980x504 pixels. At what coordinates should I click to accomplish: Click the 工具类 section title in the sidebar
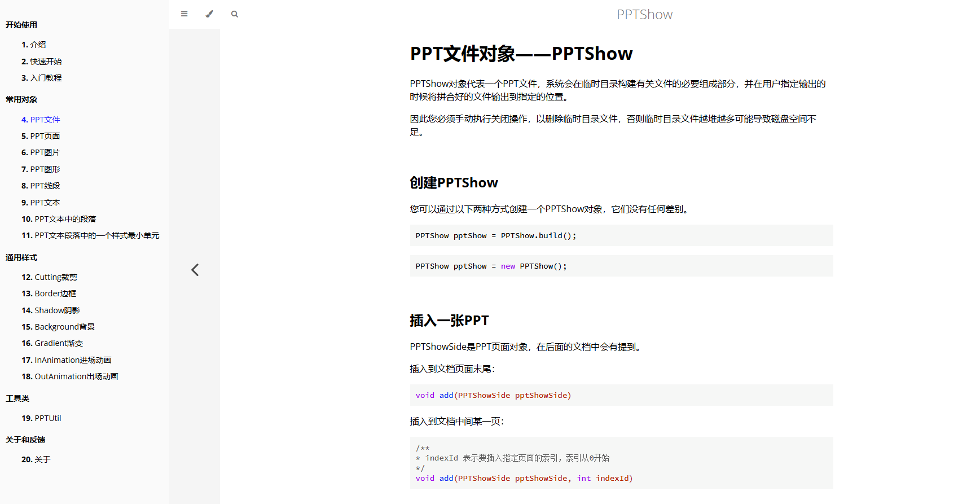point(17,398)
